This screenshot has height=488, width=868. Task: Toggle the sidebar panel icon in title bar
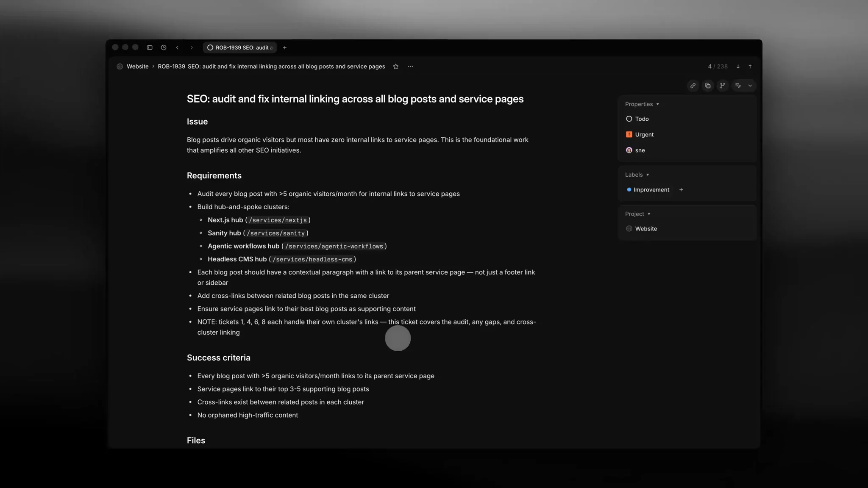pos(150,47)
